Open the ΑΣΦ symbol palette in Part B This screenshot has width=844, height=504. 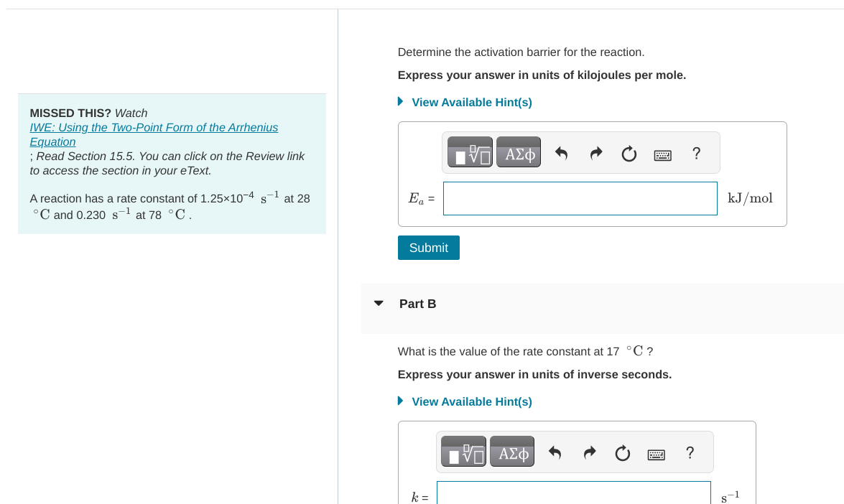pyautogui.click(x=511, y=452)
